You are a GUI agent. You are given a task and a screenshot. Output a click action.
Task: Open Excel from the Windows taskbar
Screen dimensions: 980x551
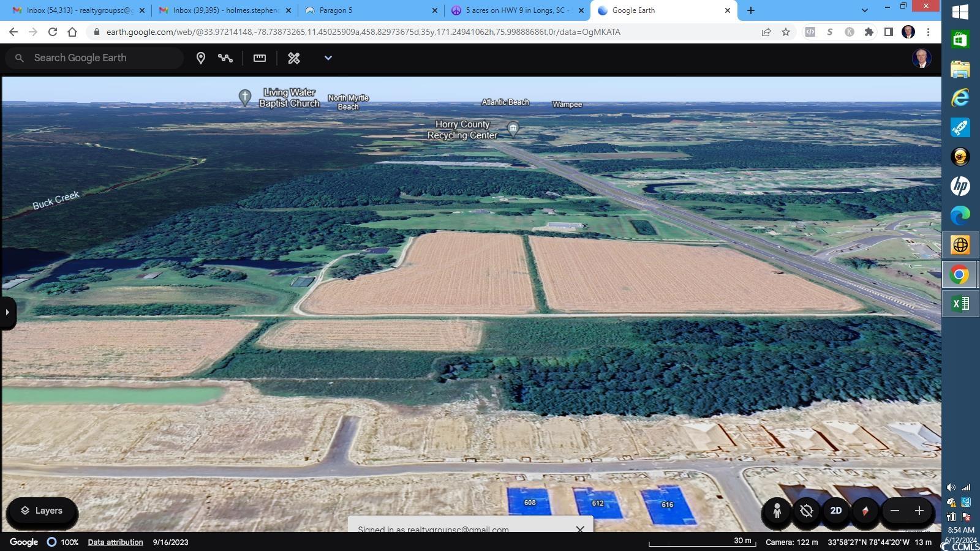(960, 304)
